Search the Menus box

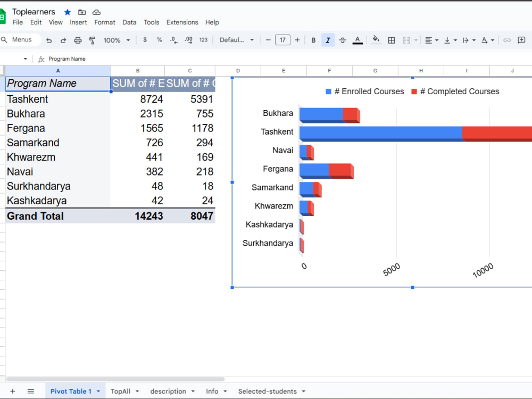pyautogui.click(x=20, y=40)
